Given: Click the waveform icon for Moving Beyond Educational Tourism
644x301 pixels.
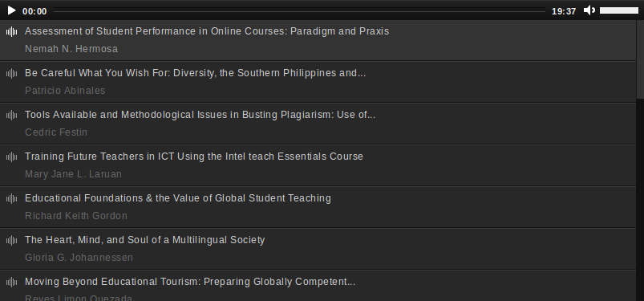Looking at the screenshot, I should 12,282.
